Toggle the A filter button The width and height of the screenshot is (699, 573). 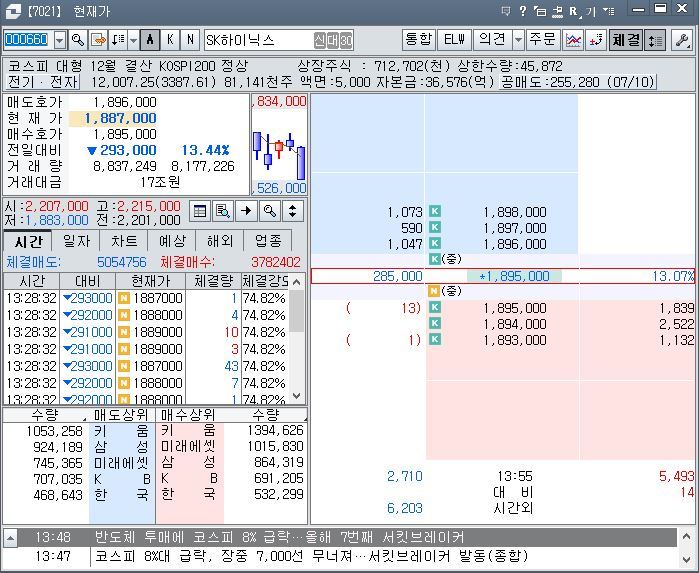click(150, 40)
